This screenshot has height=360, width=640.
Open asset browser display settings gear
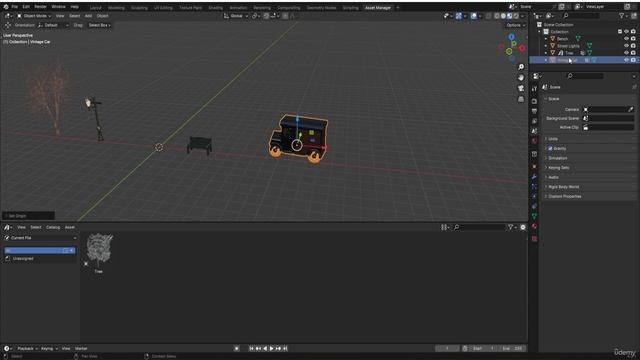coord(523,227)
